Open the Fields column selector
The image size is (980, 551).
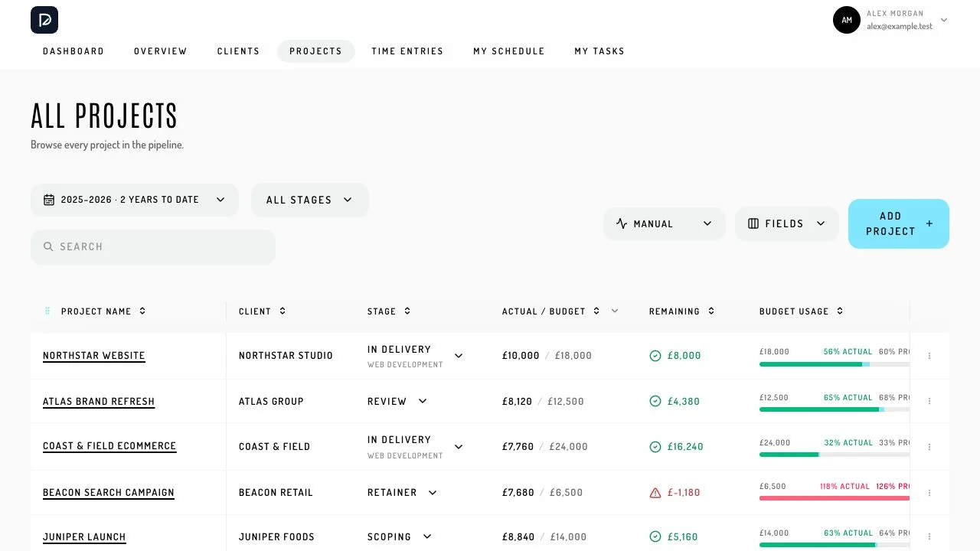pos(787,223)
